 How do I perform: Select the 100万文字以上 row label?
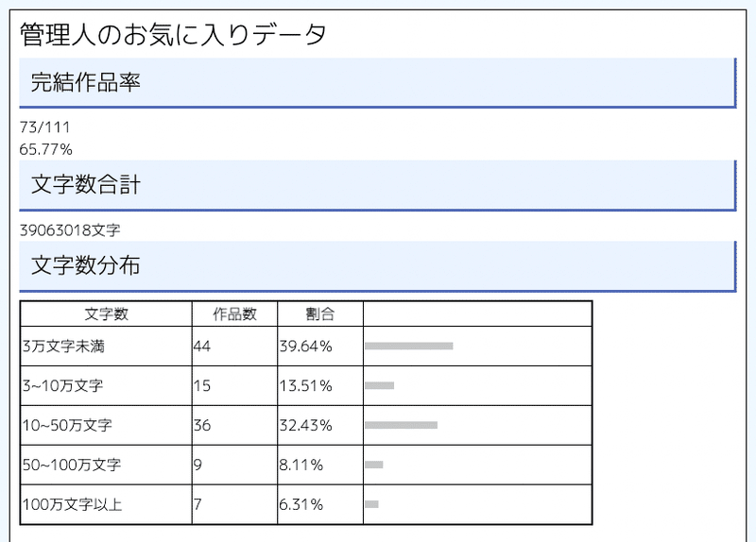pos(72,504)
